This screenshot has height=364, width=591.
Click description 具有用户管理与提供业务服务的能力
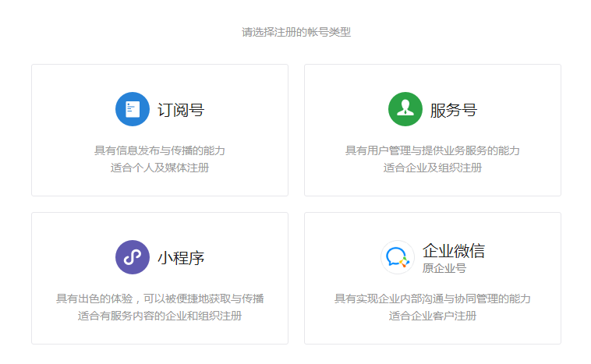click(433, 150)
